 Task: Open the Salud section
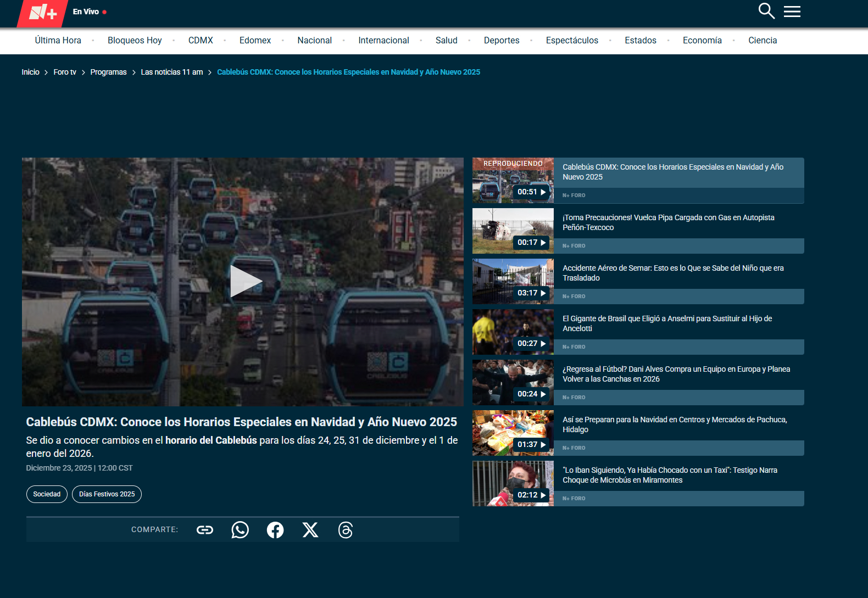click(x=447, y=41)
